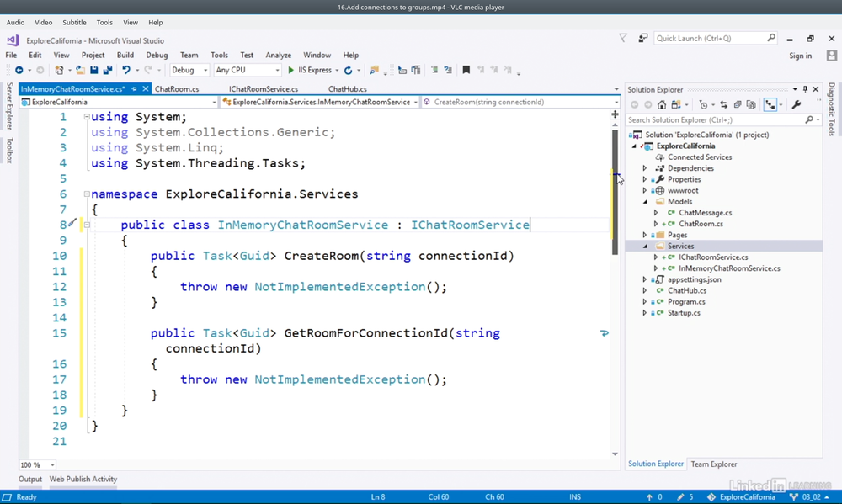The height and width of the screenshot is (504, 842).
Task: Open the ExploreCalifornia project scope dropdown
Action: tap(214, 102)
